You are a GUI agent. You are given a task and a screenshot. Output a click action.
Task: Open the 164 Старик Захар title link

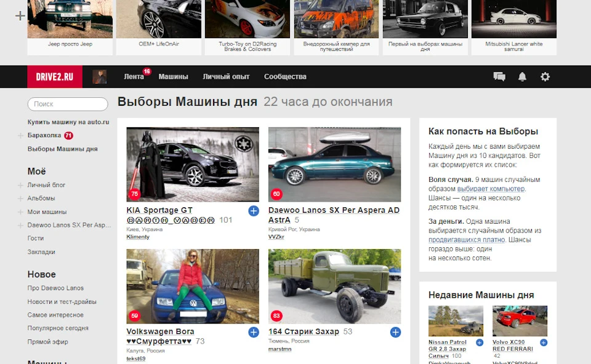(304, 331)
